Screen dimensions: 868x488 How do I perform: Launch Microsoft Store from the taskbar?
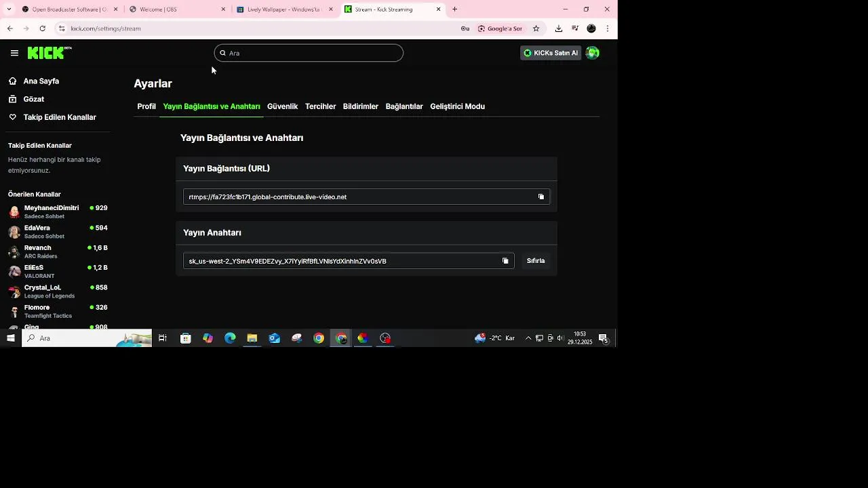[185, 338]
